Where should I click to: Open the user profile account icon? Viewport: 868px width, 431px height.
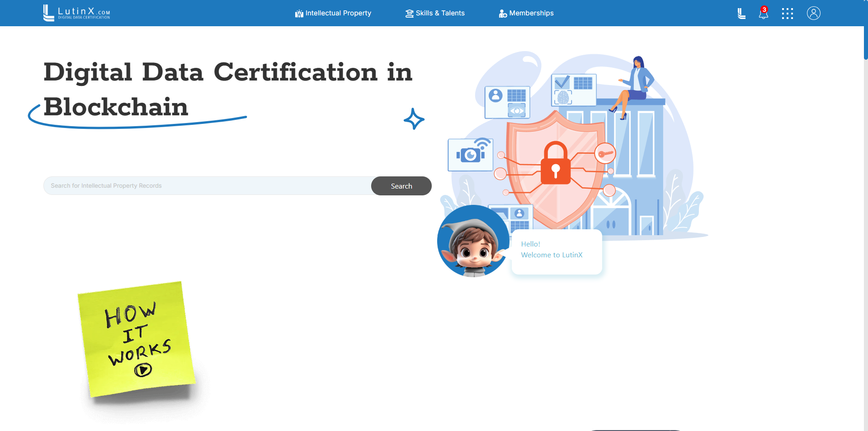[814, 13]
